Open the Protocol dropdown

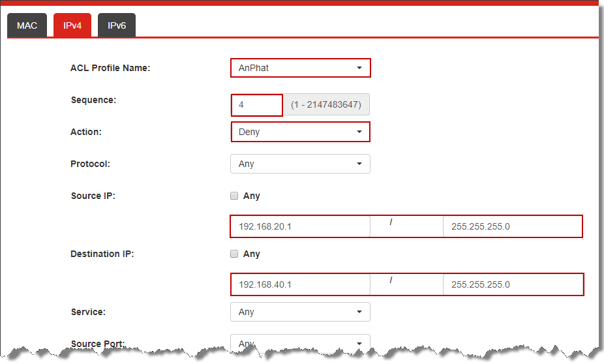point(301,164)
